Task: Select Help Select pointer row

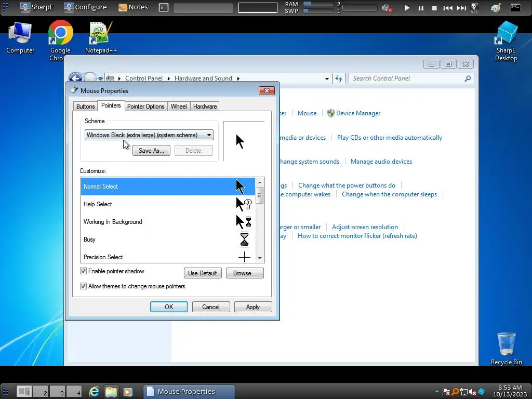Action: tap(168, 204)
